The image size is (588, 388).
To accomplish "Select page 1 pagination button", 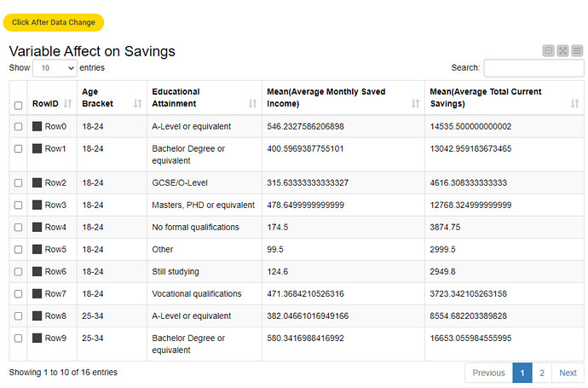I will pyautogui.click(x=522, y=373).
